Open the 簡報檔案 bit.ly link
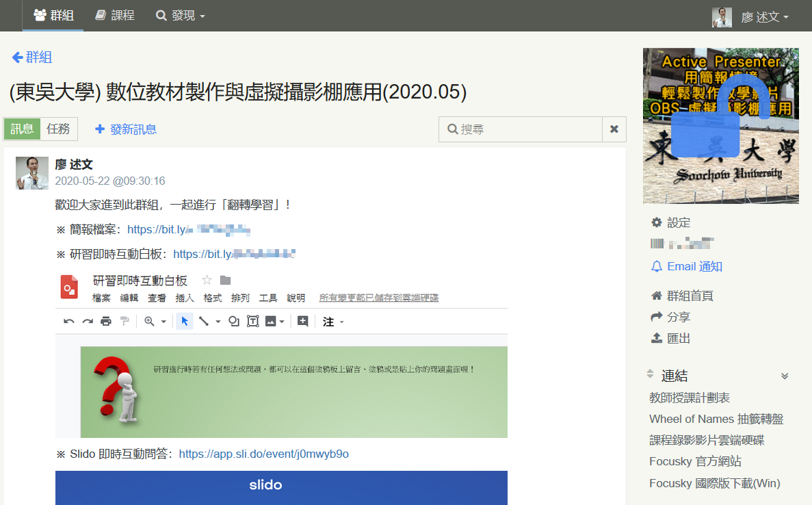Screen dimensions: 812x505 tap(189, 229)
